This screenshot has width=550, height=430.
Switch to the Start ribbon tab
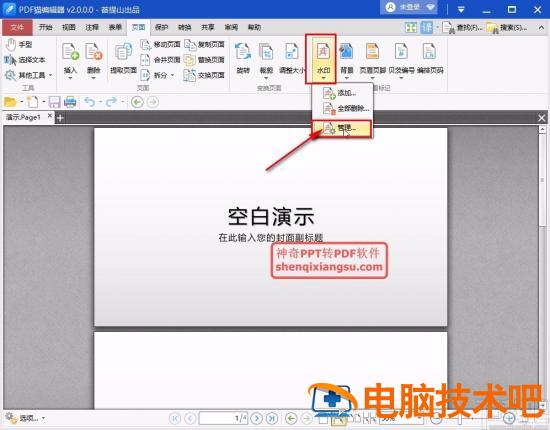pos(45,27)
